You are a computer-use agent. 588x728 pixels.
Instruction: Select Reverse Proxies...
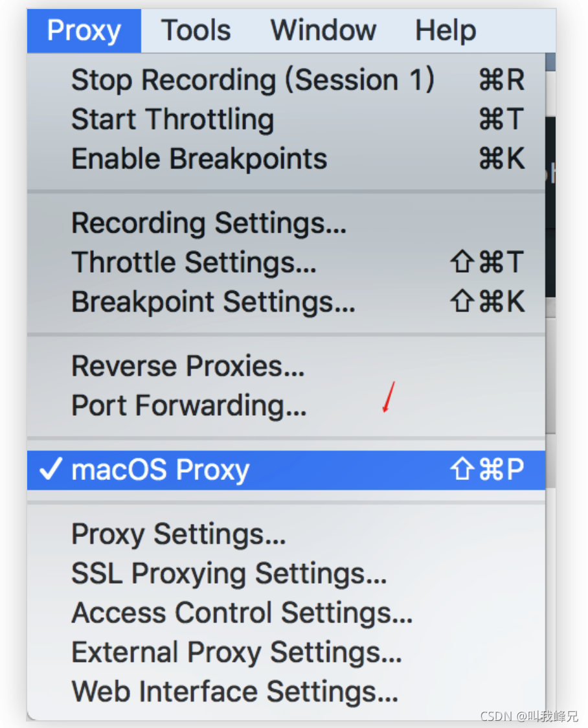[188, 367]
